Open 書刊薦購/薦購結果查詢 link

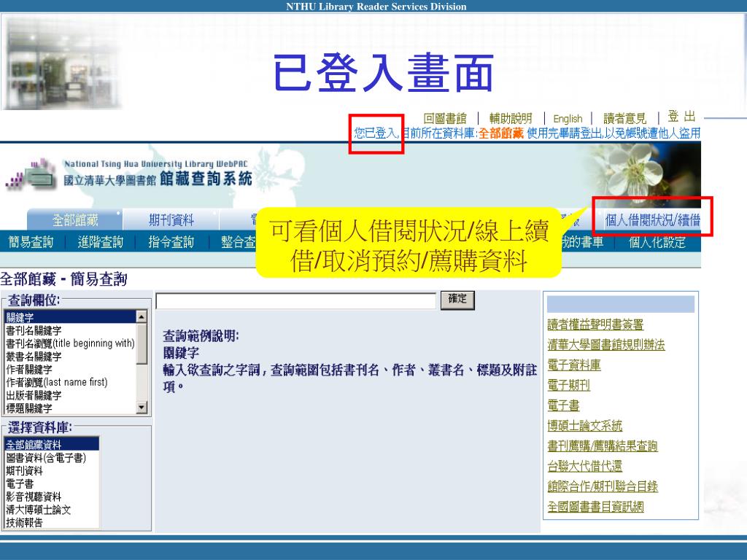point(603,446)
